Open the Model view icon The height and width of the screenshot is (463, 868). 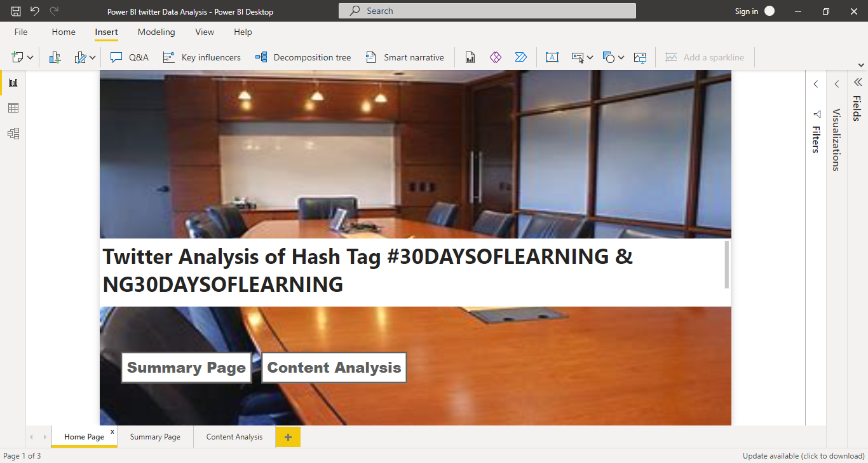(13, 133)
